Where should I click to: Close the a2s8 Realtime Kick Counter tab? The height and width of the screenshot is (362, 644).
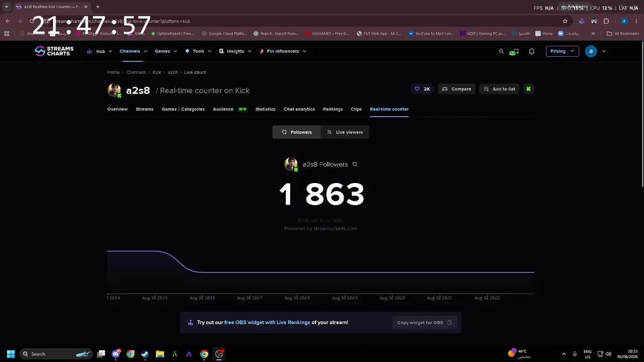coord(86,7)
